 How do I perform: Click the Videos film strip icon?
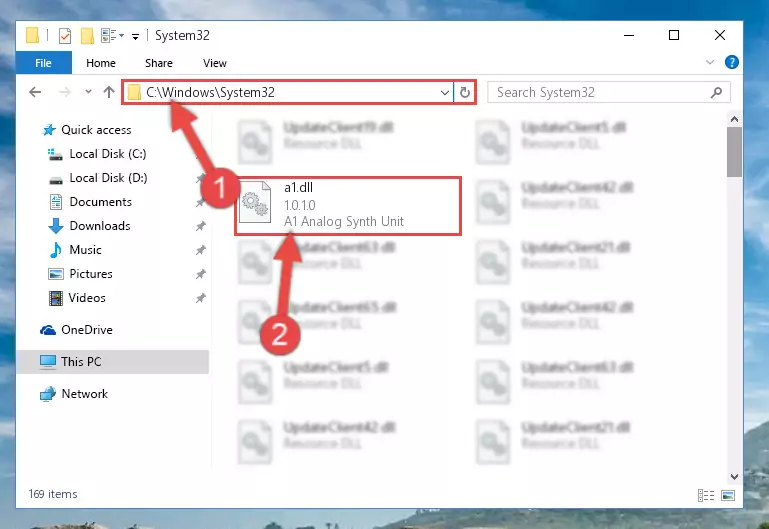pos(56,298)
